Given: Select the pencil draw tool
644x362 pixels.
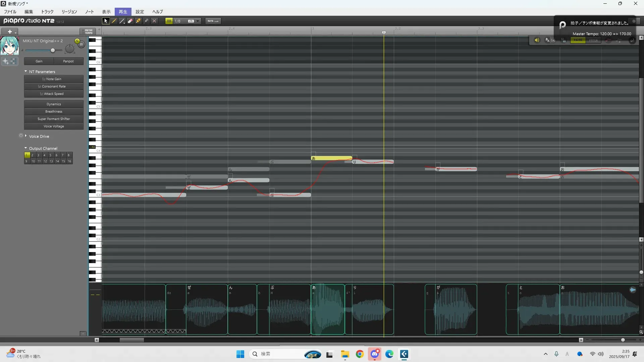Looking at the screenshot, I should [x=114, y=21].
